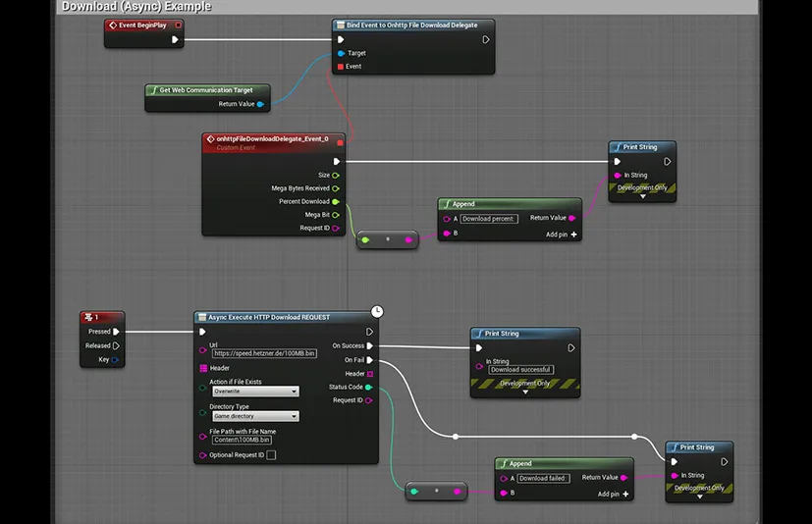The height and width of the screenshot is (524, 812).
Task: Click the Percent Download output pin
Action: pyautogui.click(x=336, y=201)
